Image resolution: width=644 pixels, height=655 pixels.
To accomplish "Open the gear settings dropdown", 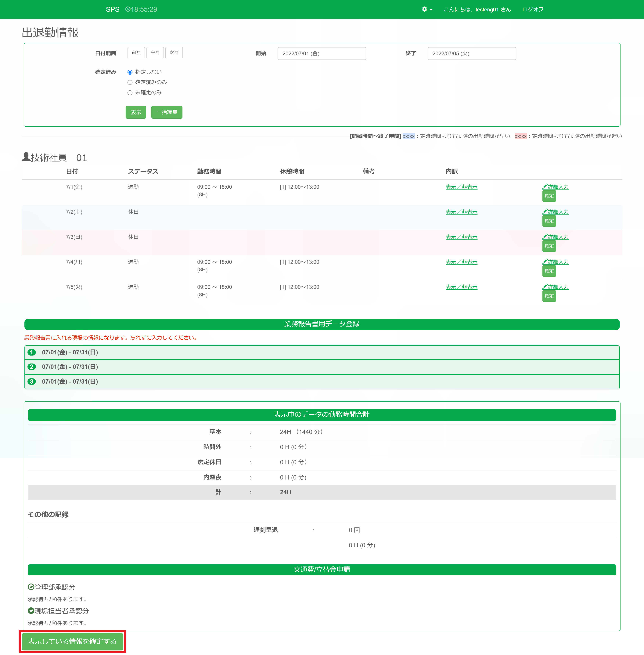I will pos(426,9).
